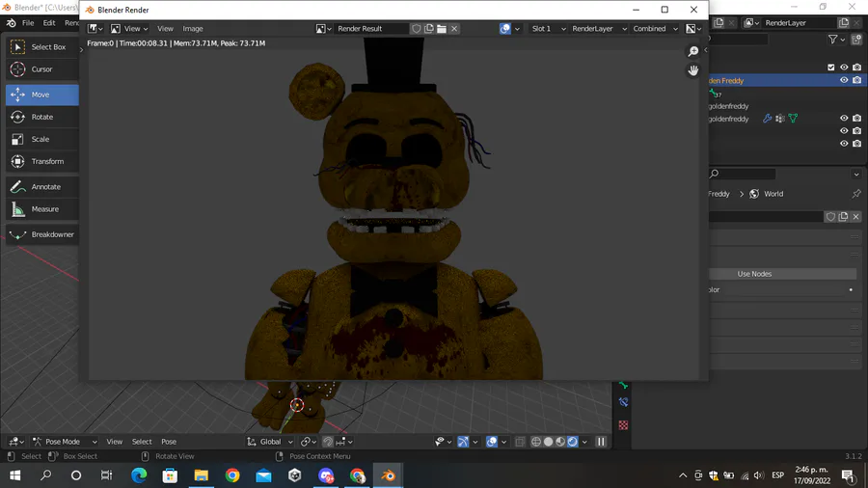Disable Golden Freddy in renders
This screenshot has height=488, width=868.
click(x=857, y=80)
